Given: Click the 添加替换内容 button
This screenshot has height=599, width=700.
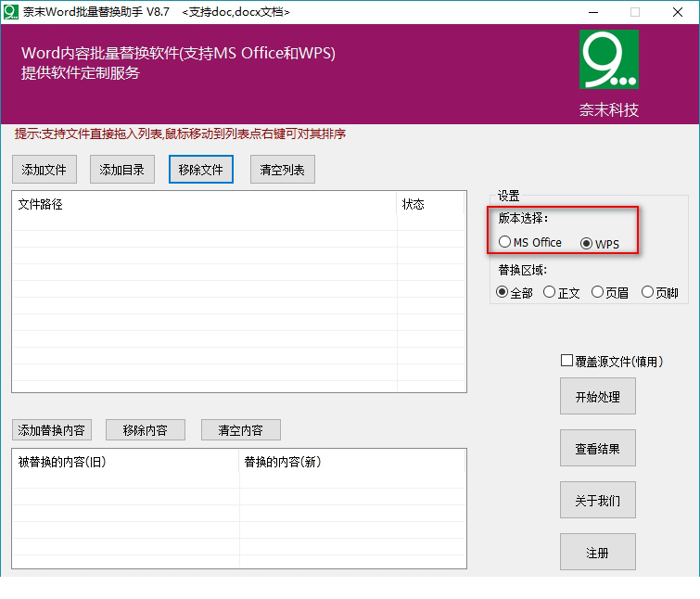Looking at the screenshot, I should [52, 430].
